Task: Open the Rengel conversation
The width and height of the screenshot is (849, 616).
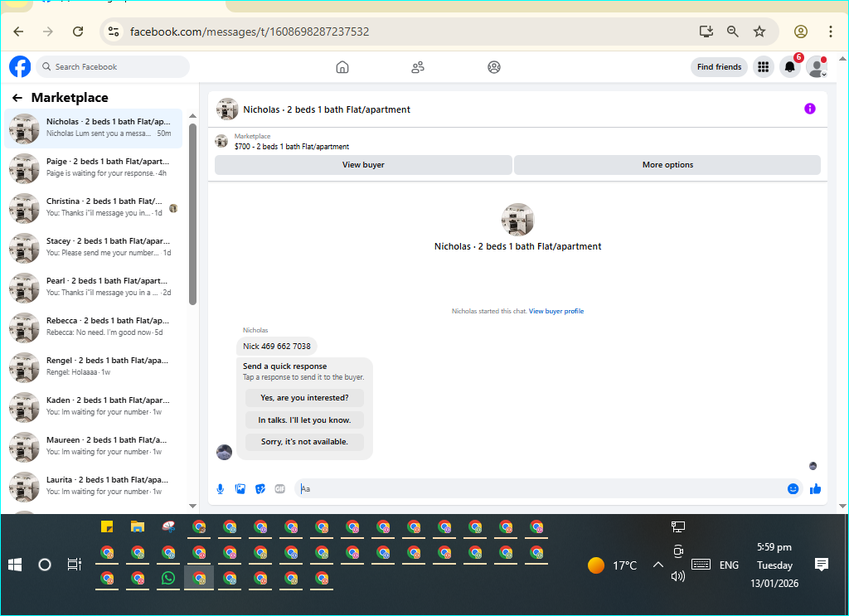Action: 93,367
